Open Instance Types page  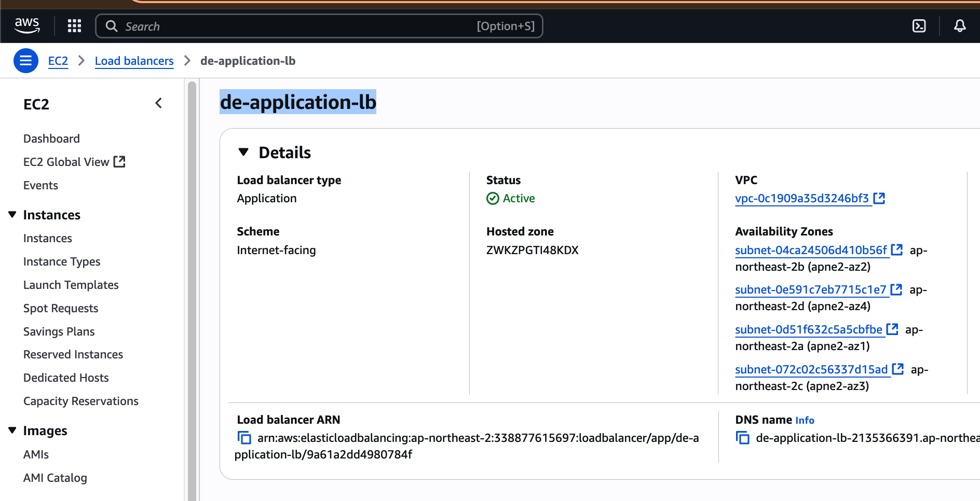[x=62, y=261]
